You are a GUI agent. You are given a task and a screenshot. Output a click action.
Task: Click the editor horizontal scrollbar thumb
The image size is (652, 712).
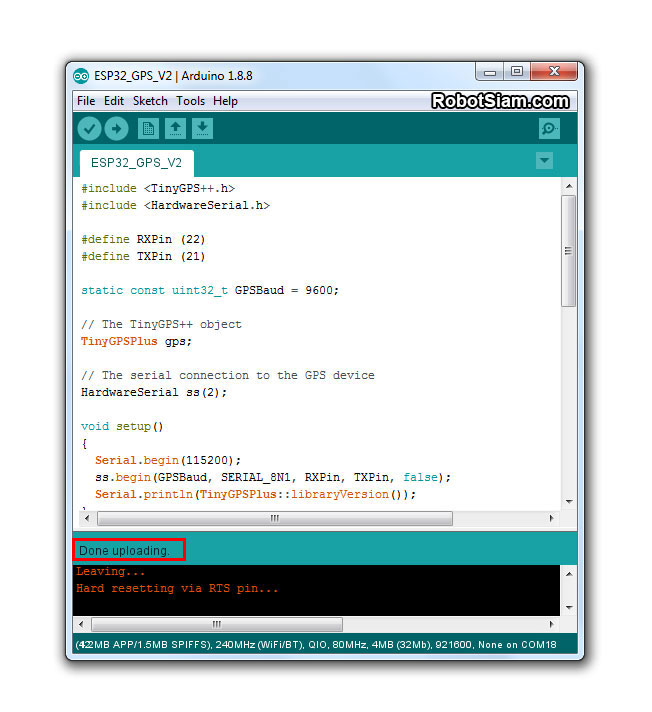275,518
